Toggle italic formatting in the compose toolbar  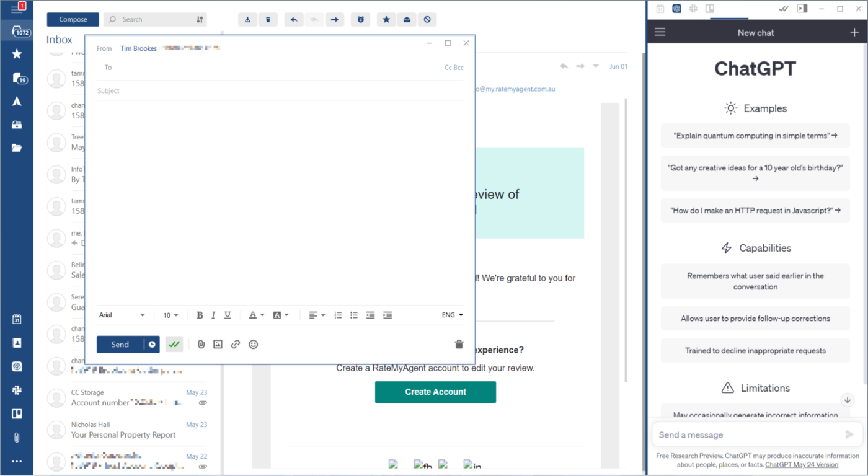click(213, 315)
